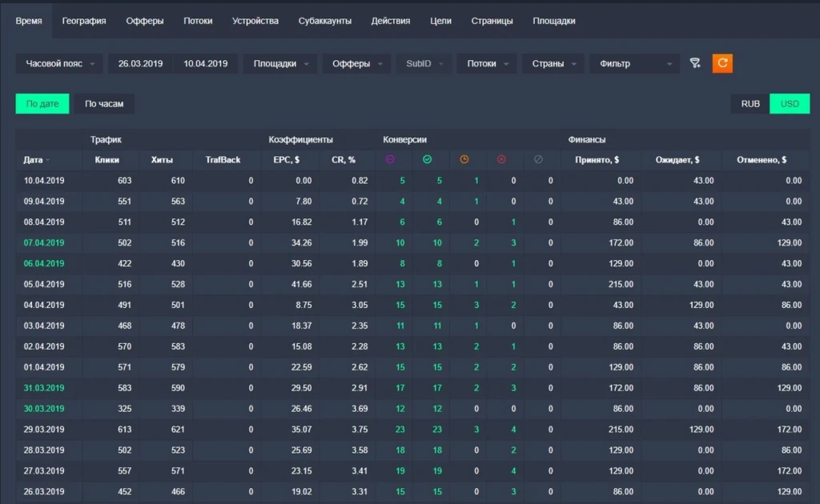Open the Субаккаунты tab
The height and width of the screenshot is (504, 820).
click(x=325, y=21)
